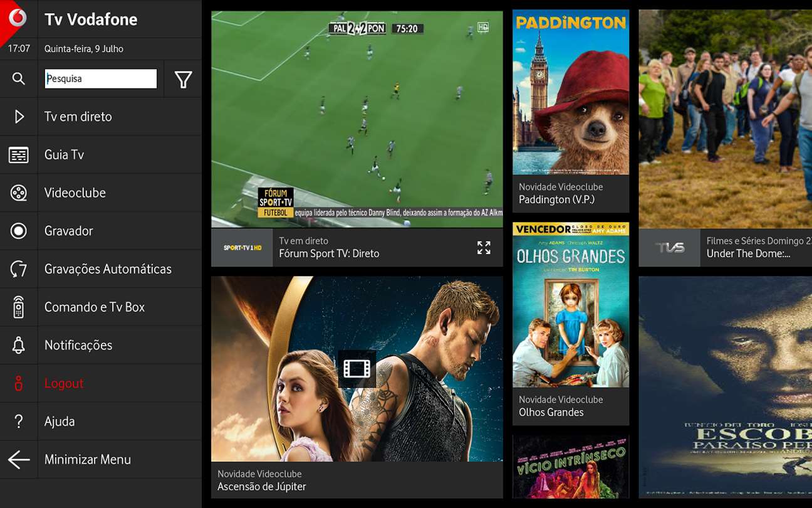
Task: Click the Ajuda question mark icon
Action: (19, 421)
